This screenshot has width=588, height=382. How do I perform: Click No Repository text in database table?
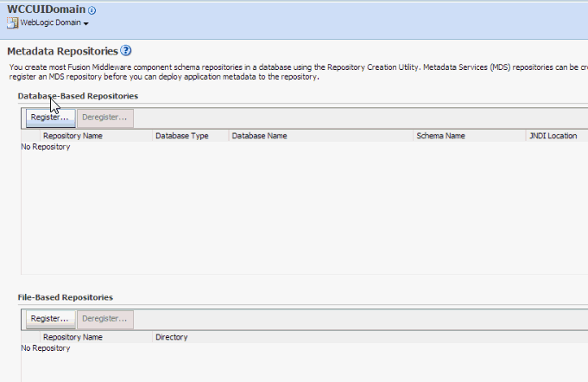(x=46, y=147)
